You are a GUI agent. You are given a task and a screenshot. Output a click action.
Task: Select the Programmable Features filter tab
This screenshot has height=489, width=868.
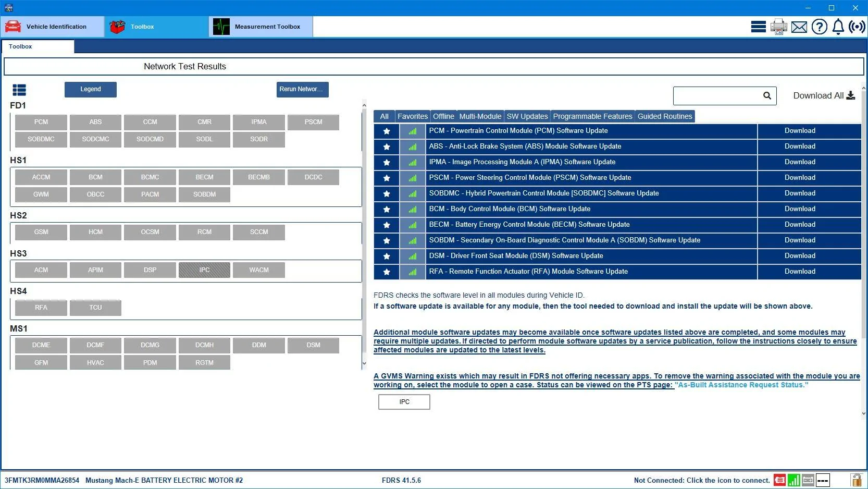[x=592, y=116]
